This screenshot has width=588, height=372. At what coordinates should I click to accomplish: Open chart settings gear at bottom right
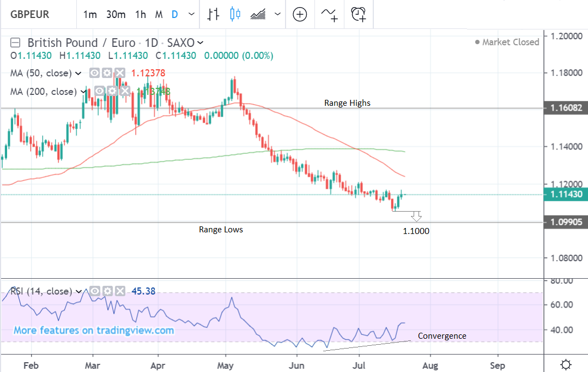(x=566, y=364)
